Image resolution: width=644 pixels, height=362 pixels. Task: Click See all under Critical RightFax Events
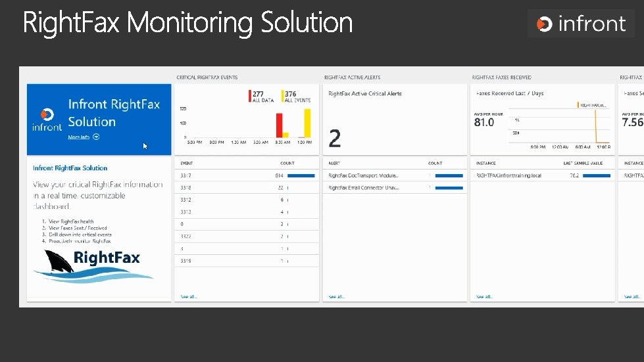pyautogui.click(x=189, y=296)
